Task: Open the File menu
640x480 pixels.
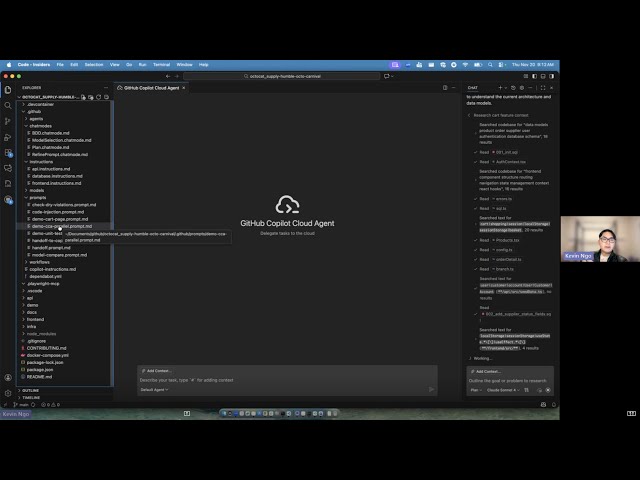Action: point(60,65)
